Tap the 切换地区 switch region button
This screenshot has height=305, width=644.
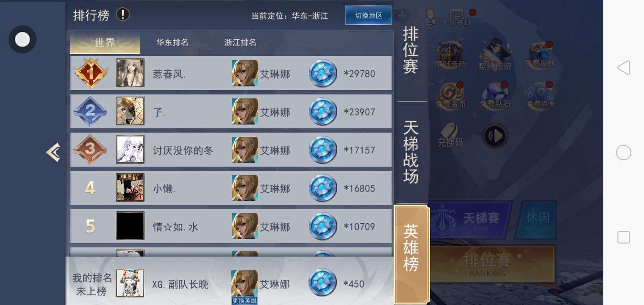(x=368, y=15)
